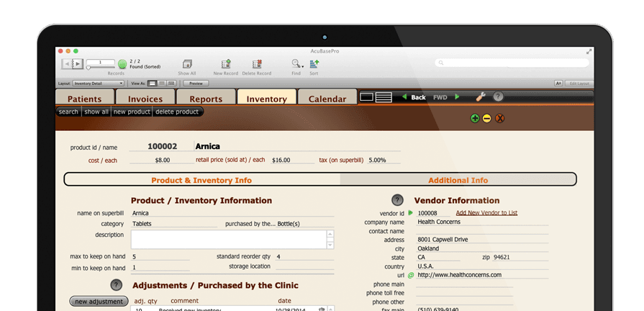Click the standard reorder qty field
Screen dimensions: 644x311
pyautogui.click(x=304, y=257)
